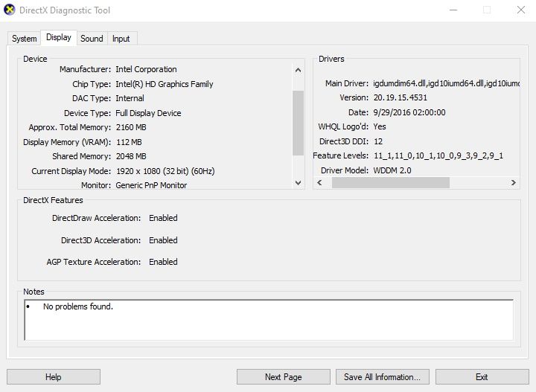Viewport: 536px width, 392px height.
Task: Click the Main Driver file list value
Action: 447,83
